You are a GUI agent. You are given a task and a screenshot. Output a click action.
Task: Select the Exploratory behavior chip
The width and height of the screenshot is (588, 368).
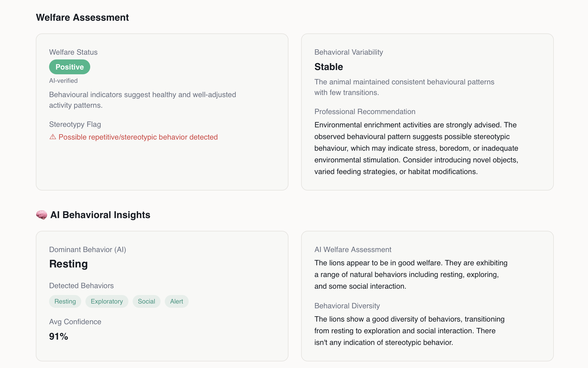107,301
